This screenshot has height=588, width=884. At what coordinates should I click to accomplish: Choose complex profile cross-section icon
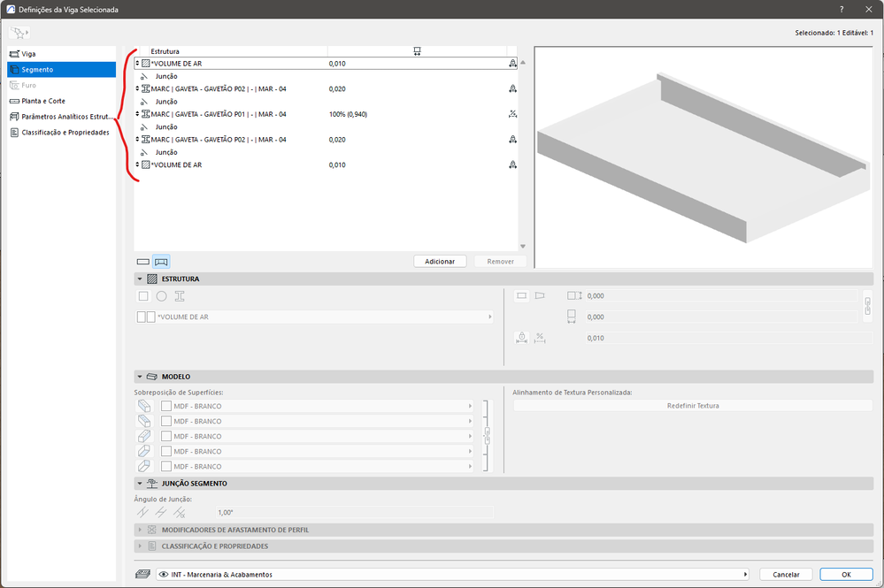click(x=180, y=296)
